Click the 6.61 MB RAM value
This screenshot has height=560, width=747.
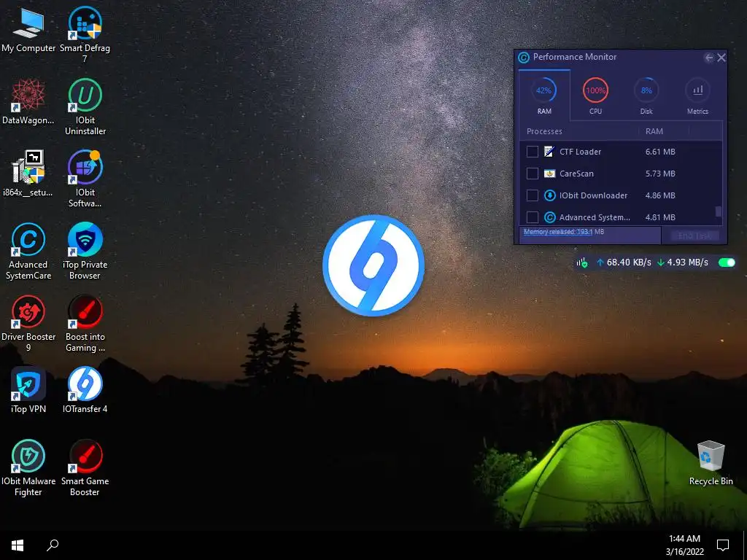[660, 152]
